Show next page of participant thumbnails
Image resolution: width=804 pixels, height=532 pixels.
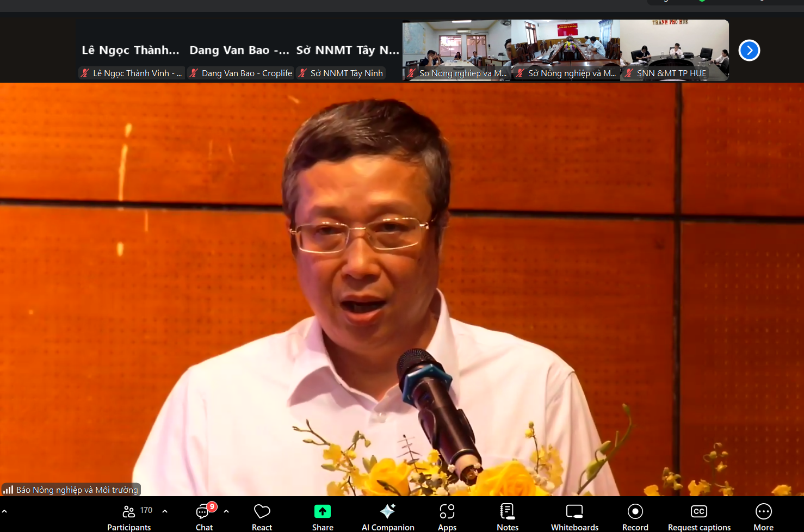749,51
